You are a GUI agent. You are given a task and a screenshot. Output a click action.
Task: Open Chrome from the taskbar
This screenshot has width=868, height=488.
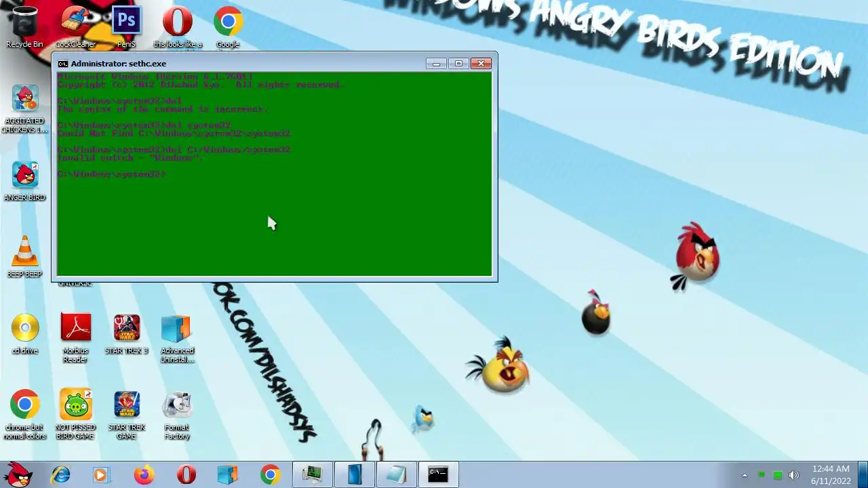tap(270, 474)
